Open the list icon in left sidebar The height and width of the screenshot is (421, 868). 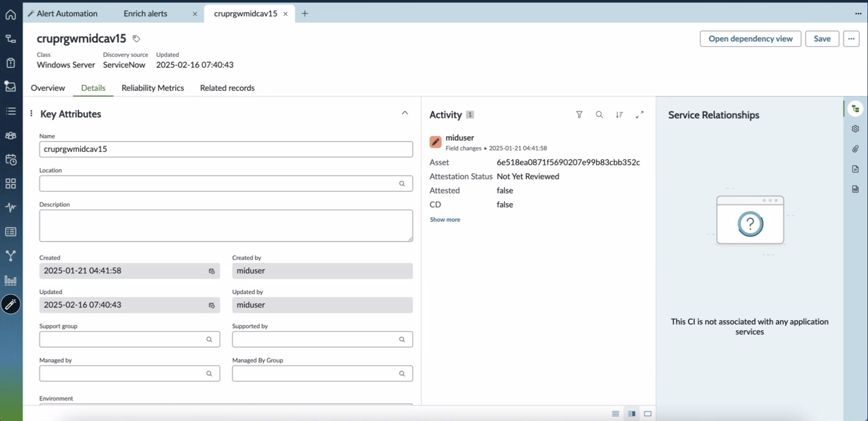coord(11,111)
